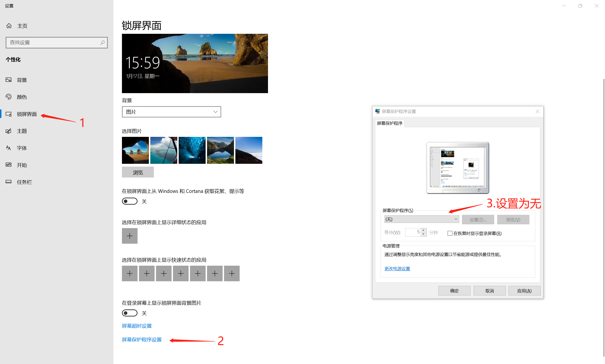Select the Themes (主题) icon
Viewport: 605px width, 364px height.
pos(9,131)
